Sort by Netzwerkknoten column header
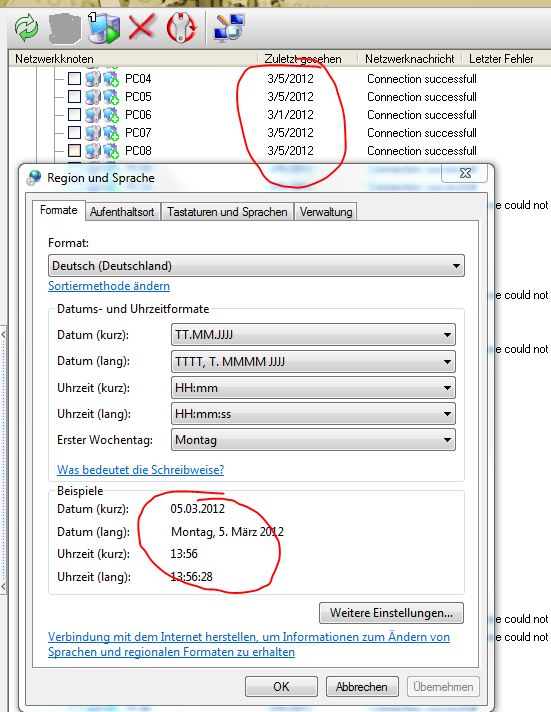 point(132,59)
